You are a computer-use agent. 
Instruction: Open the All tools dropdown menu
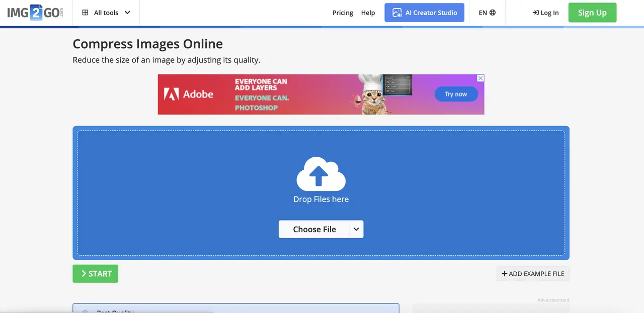coord(106,13)
